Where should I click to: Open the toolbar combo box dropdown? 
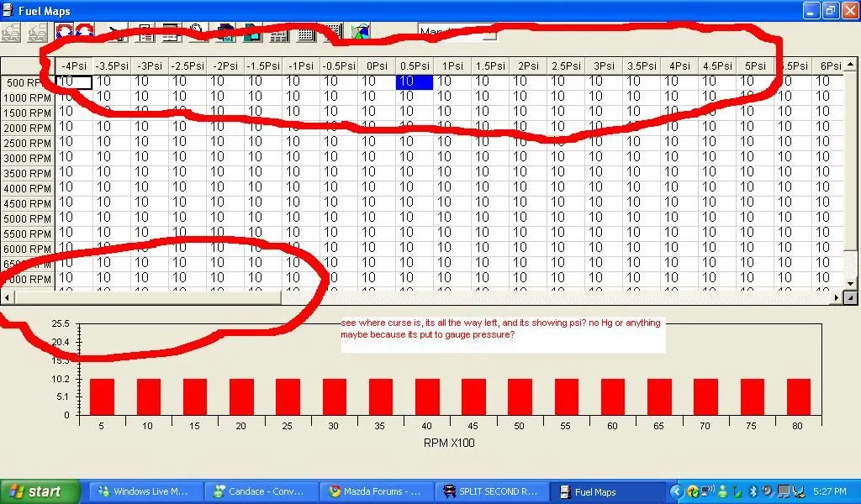click(x=489, y=34)
